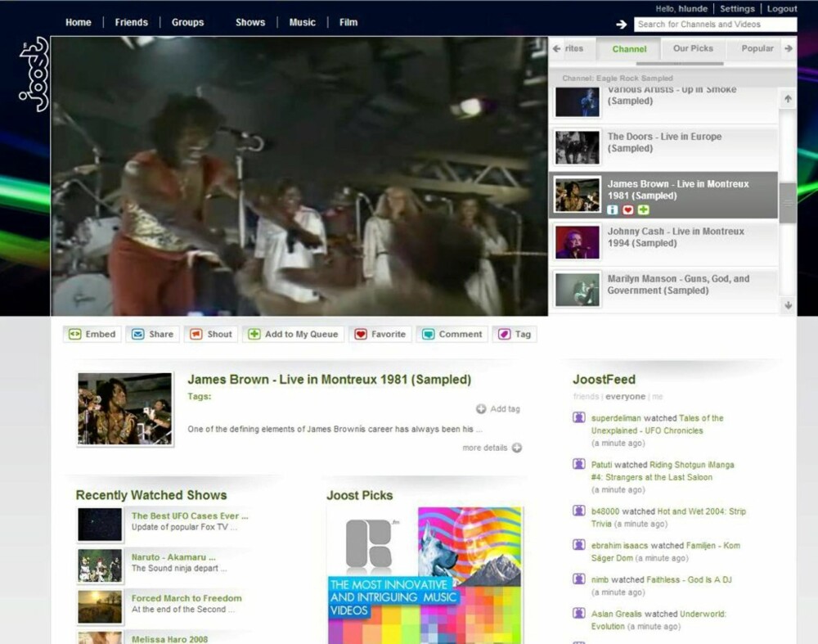
Task: Open Hot and Wet 2004: Strip Trivia link
Action: (x=669, y=518)
